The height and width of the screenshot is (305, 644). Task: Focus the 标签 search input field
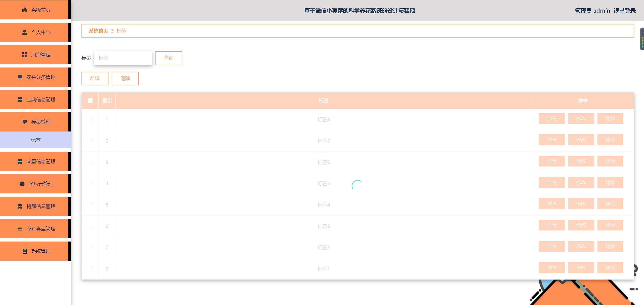pos(123,58)
